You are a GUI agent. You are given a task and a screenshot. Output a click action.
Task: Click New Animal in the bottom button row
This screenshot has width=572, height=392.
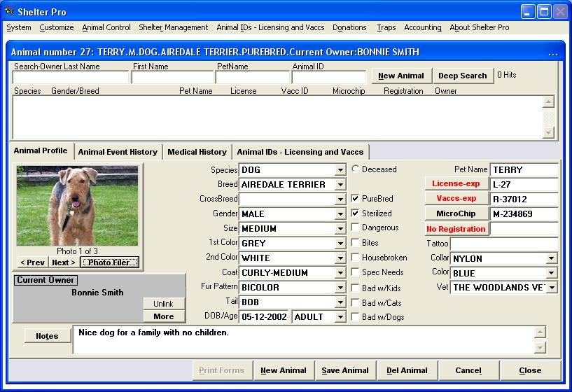point(284,370)
